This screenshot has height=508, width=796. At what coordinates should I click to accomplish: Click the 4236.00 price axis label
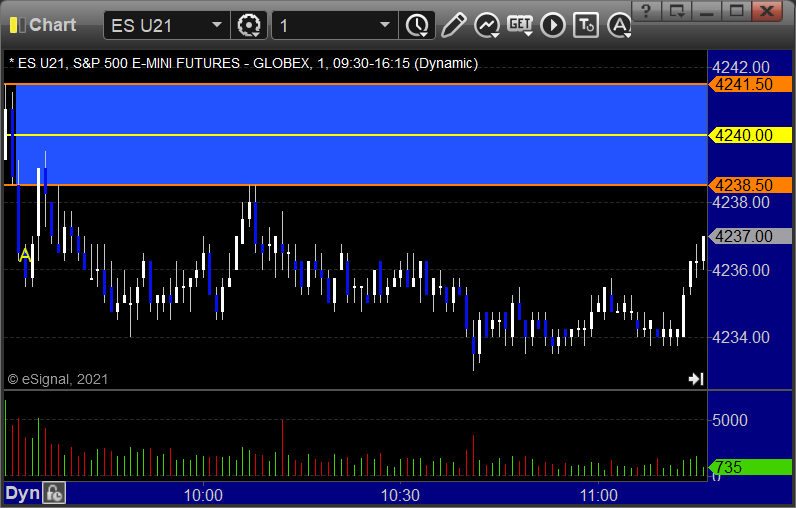coord(741,270)
